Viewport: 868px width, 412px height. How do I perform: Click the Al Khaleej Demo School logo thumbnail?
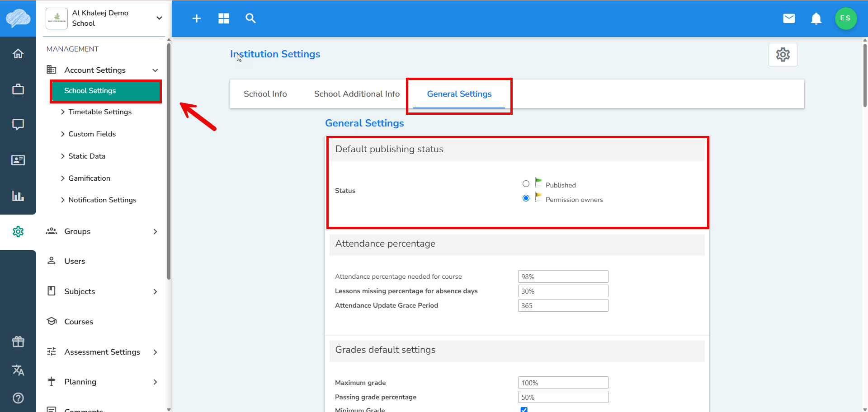57,19
